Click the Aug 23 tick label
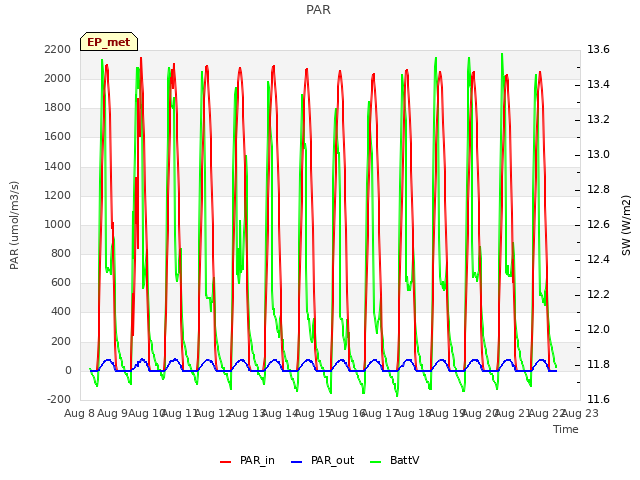Screen dimensions: 640x480 click(580, 413)
